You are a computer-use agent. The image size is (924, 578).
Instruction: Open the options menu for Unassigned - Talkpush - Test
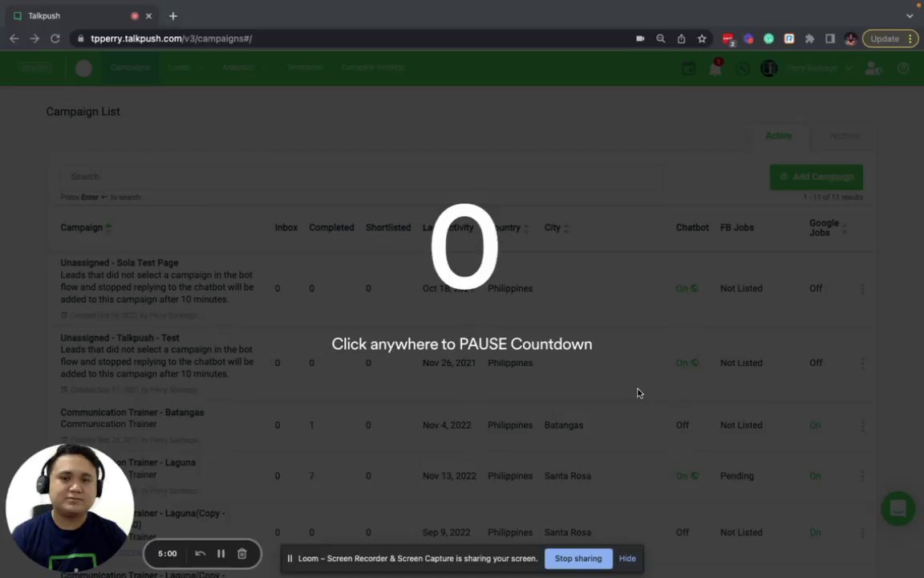862,364
